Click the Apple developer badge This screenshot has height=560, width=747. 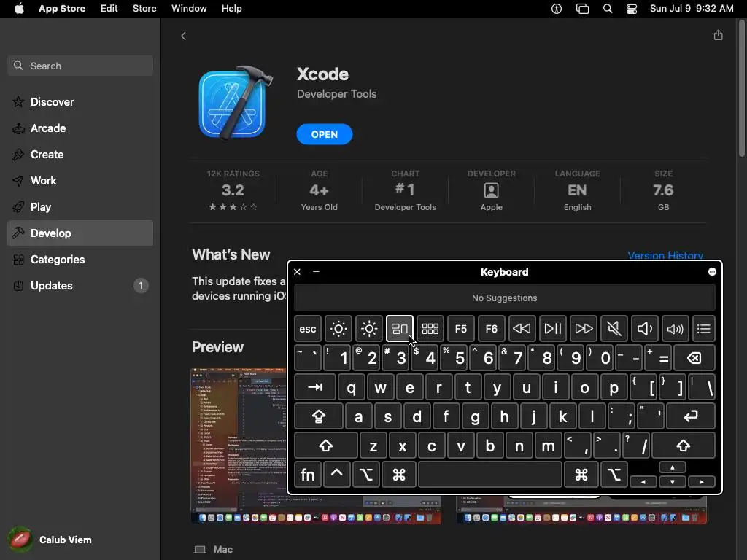click(491, 190)
